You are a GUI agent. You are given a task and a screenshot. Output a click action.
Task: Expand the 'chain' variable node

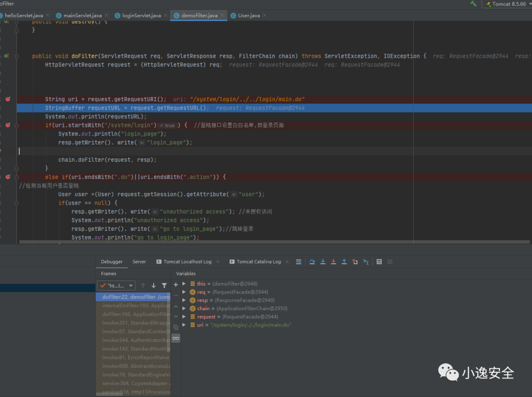click(184, 308)
